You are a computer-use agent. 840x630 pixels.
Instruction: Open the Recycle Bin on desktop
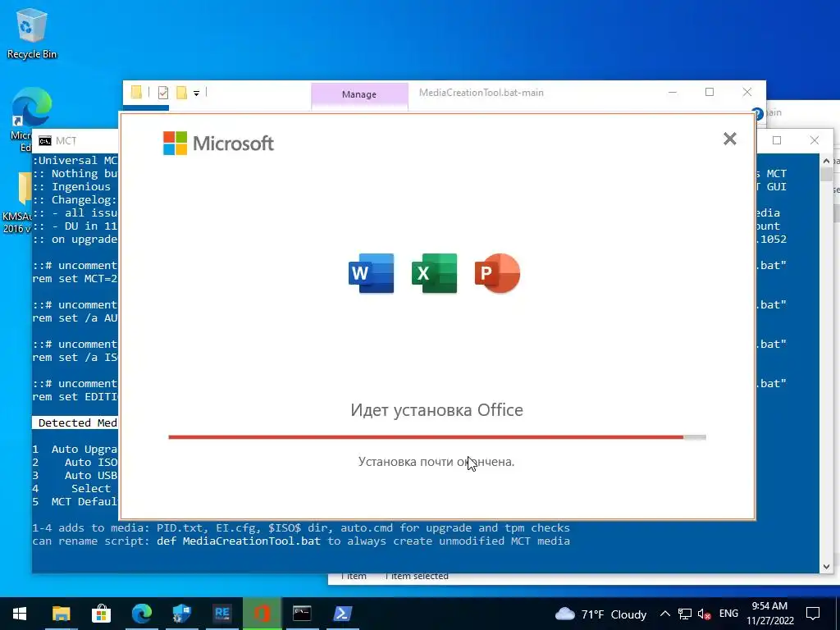tap(32, 33)
